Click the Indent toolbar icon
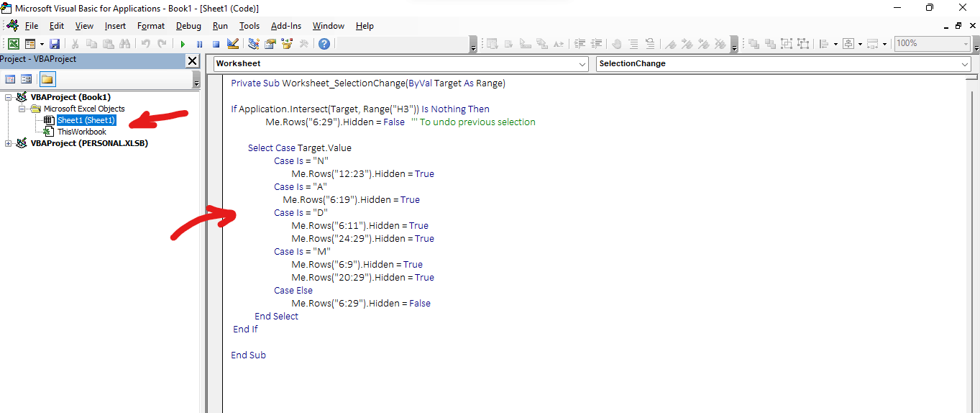The width and height of the screenshot is (980, 413). [x=580, y=44]
